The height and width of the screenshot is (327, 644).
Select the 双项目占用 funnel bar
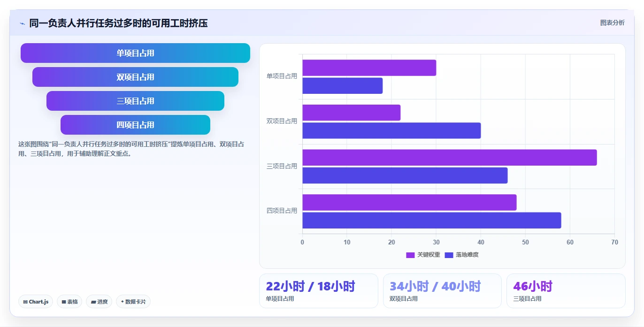pyautogui.click(x=135, y=77)
